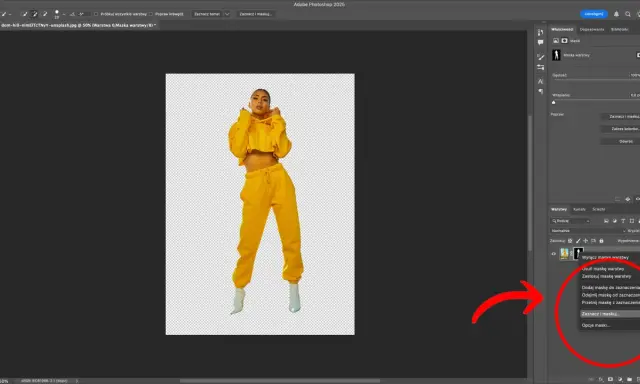Image resolution: width=640 pixels, height=384 pixels.
Task: Toggle shape layers filter icon
Action: tap(632, 221)
